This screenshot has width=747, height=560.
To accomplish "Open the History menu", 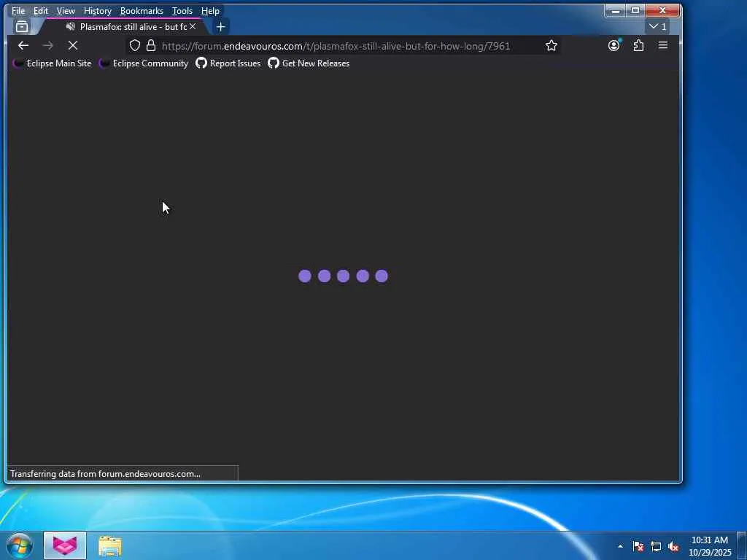I will pos(98,10).
